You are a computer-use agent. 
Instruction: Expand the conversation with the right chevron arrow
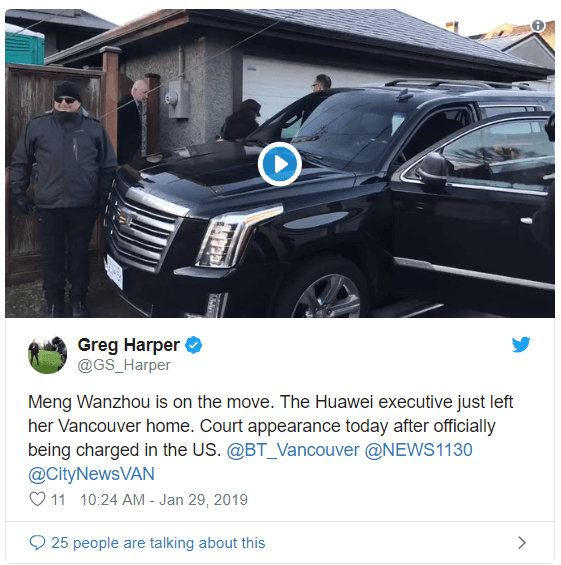tap(522, 542)
